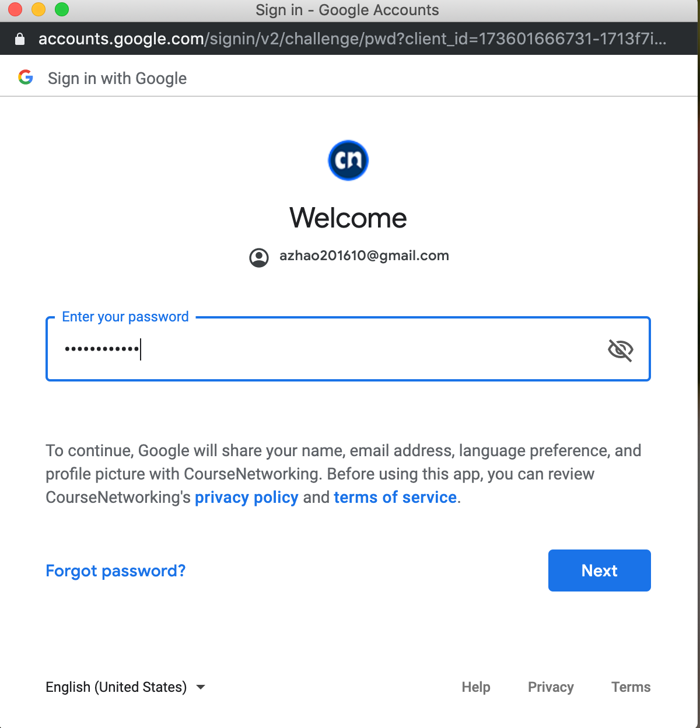
Task: Click the Google G logo
Action: (x=26, y=77)
